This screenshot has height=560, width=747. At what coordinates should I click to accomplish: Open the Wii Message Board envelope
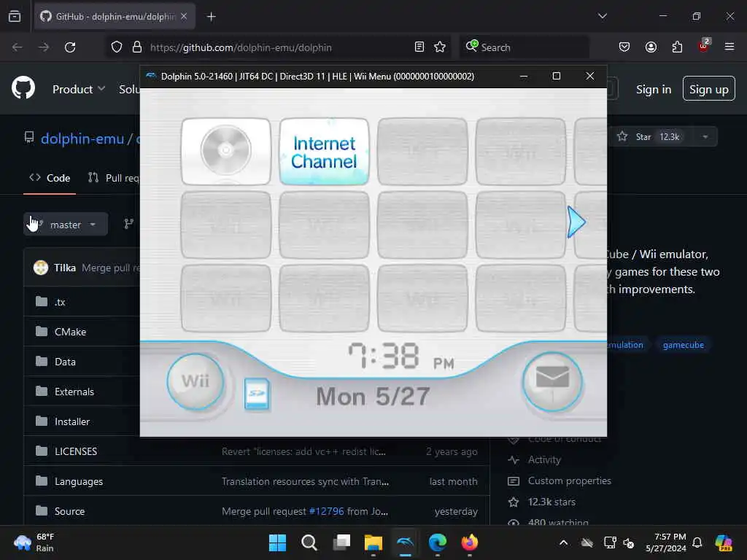pyautogui.click(x=552, y=381)
